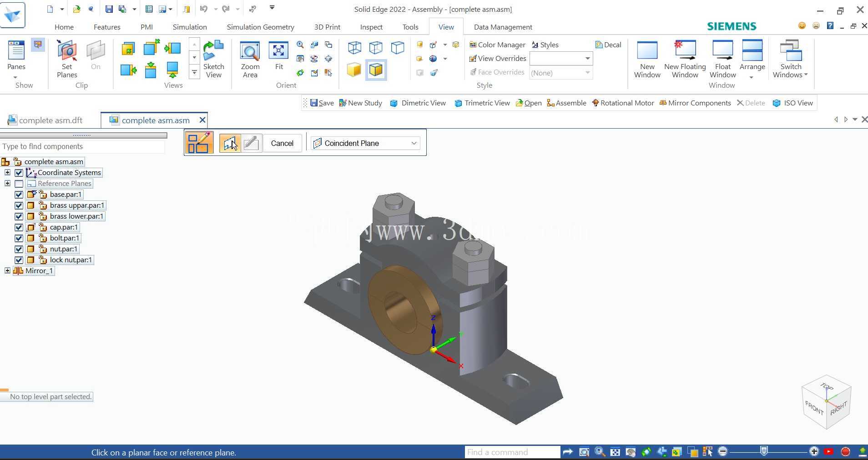Click the Open command in the toolbar
This screenshot has width=868, height=460.
click(528, 103)
